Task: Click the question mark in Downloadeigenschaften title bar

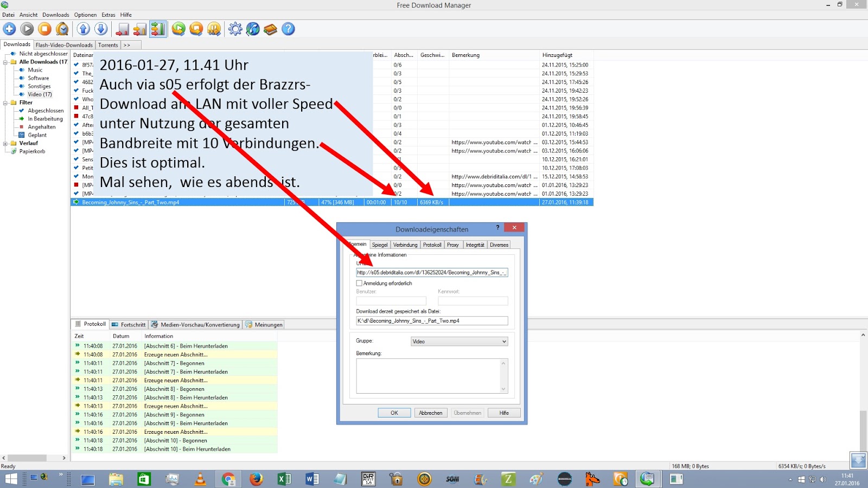Action: [497, 228]
